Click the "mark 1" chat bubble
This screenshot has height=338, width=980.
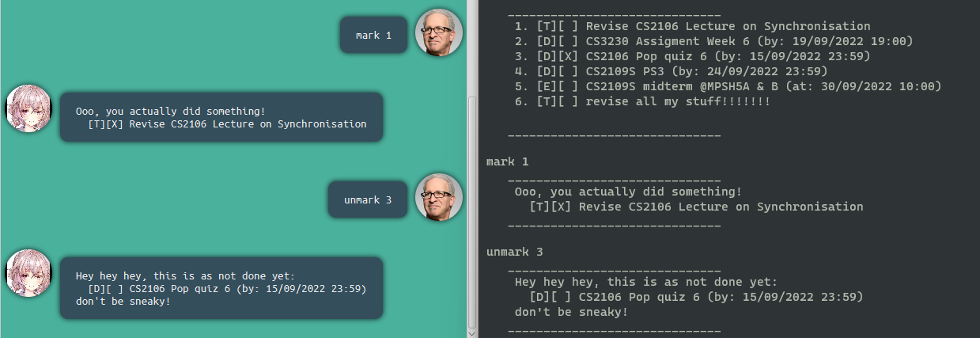(x=373, y=36)
